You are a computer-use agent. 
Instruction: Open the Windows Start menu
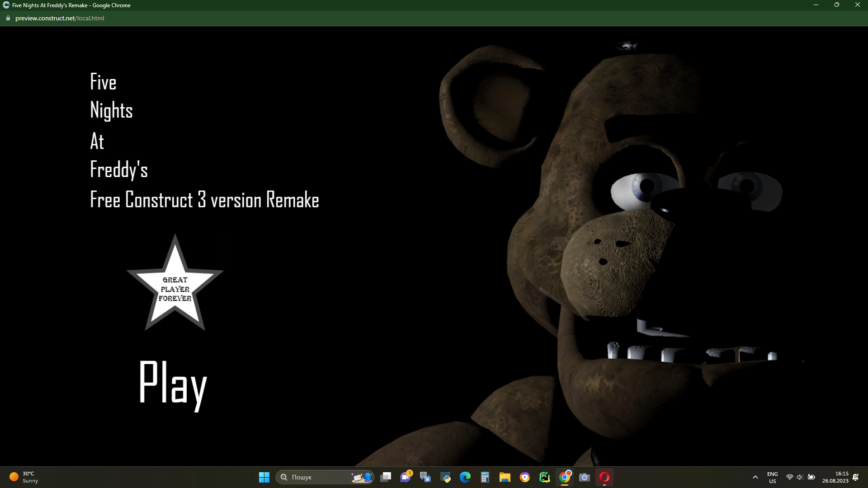(x=264, y=477)
